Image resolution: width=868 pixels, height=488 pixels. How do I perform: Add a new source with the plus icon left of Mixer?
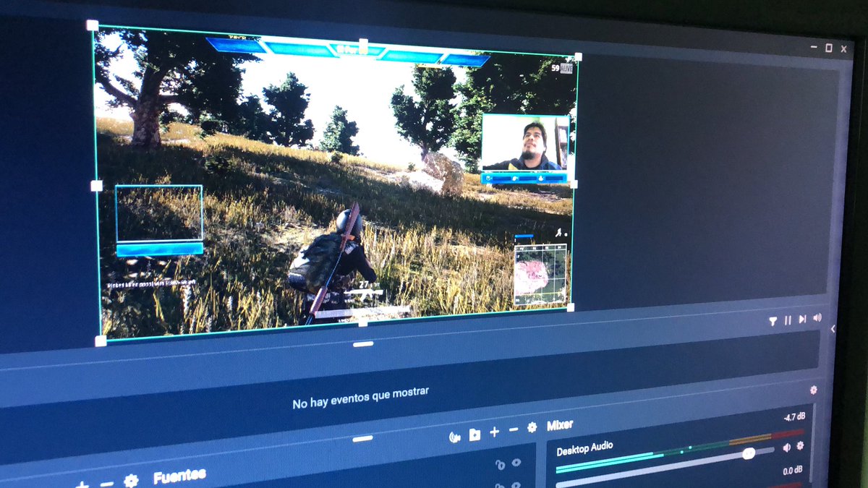[495, 432]
